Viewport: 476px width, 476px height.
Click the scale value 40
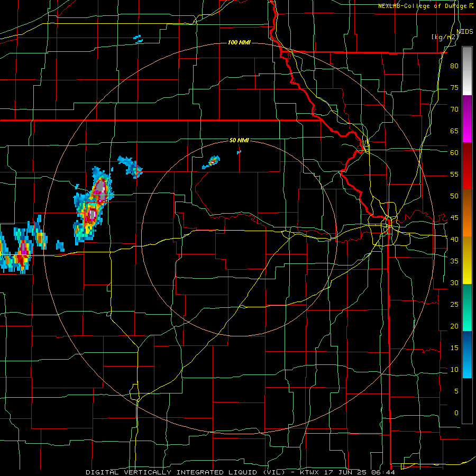pos(454,239)
